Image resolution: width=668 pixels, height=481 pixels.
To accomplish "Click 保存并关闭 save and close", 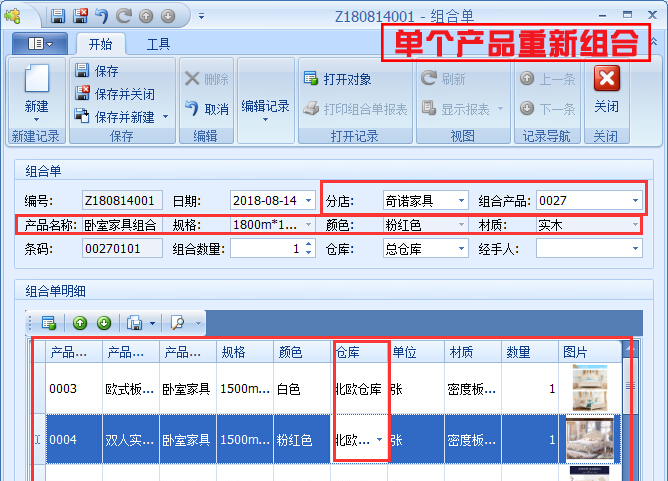I will pyautogui.click(x=84, y=94).
